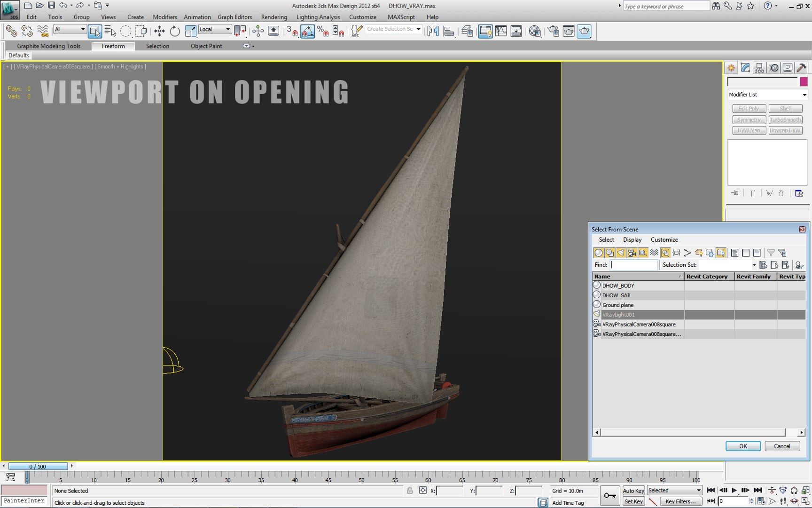Click the Mirror tool icon
The height and width of the screenshot is (508, 812).
(433, 31)
